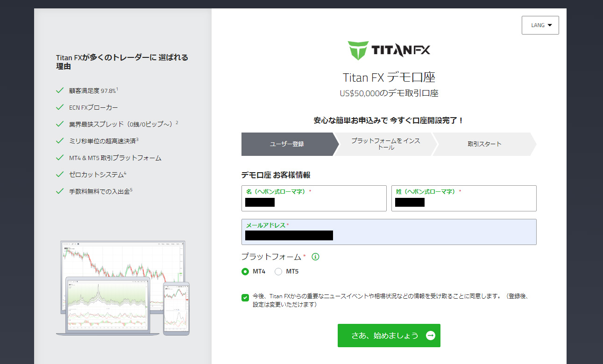
Task: Click the platform info icon
Action: tap(315, 257)
